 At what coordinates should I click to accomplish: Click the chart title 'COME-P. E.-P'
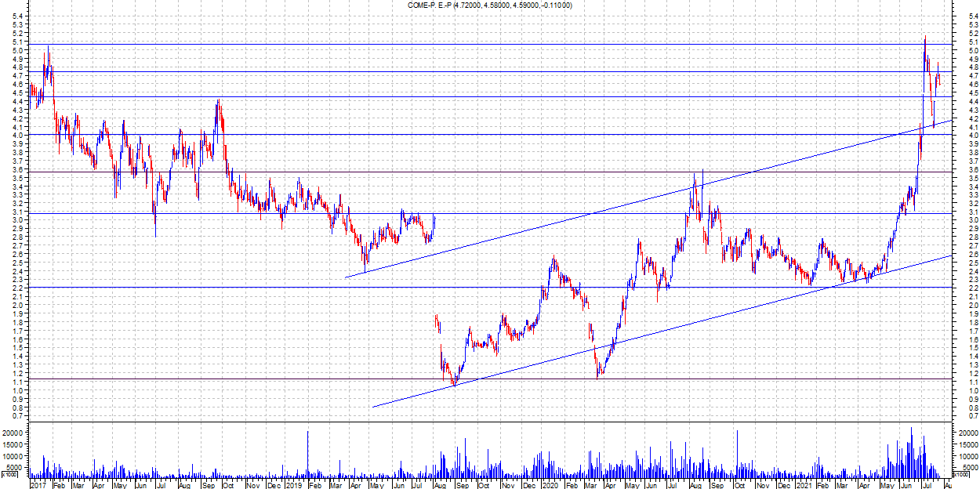(x=430, y=5)
